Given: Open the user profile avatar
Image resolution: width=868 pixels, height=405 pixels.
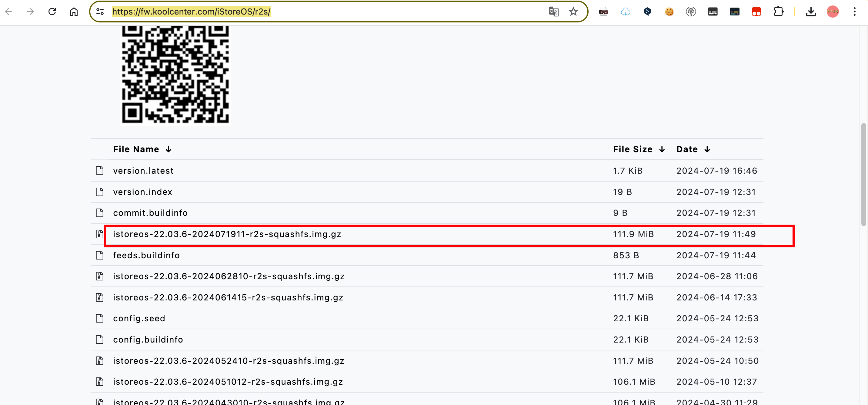Looking at the screenshot, I should click(x=833, y=12).
